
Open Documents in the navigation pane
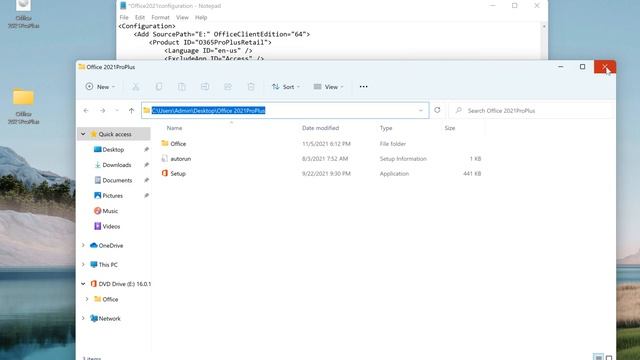(x=113, y=180)
